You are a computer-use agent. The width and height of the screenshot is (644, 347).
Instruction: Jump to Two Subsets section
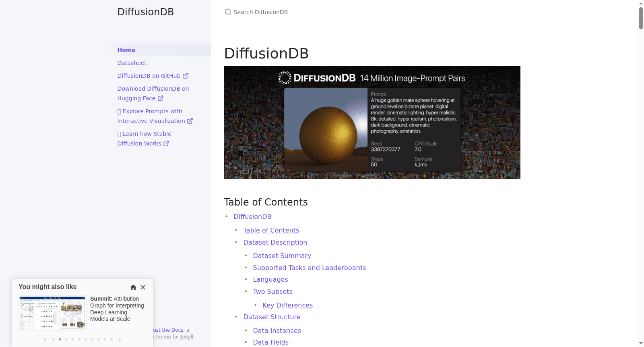click(273, 292)
